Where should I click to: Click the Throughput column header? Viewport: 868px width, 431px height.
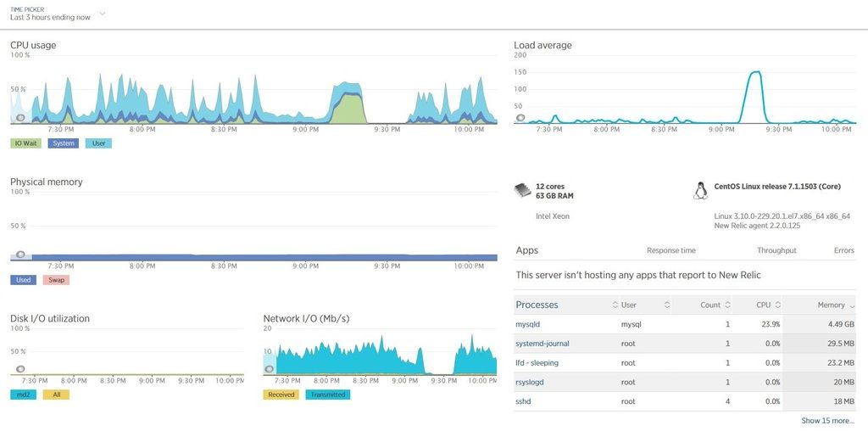[776, 250]
